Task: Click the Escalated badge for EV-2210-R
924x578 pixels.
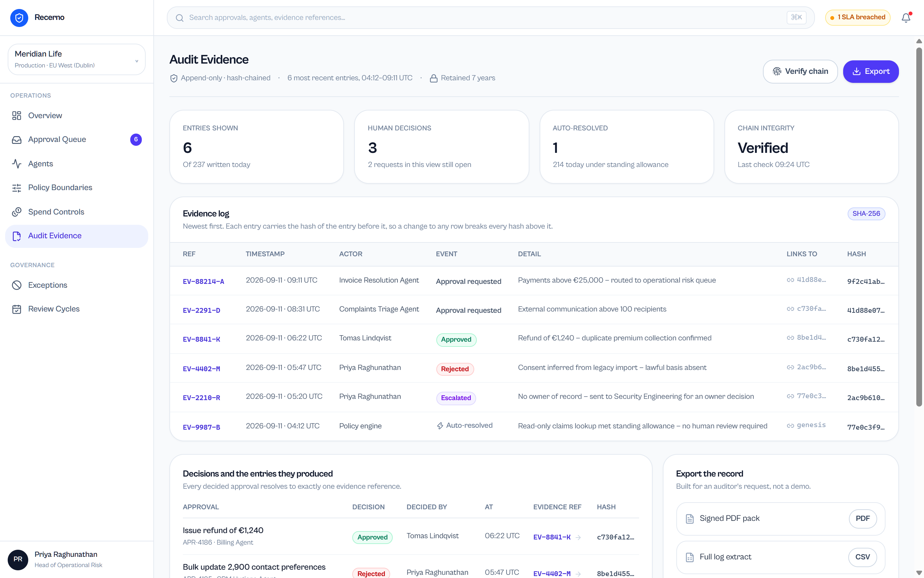Action: 456,398
